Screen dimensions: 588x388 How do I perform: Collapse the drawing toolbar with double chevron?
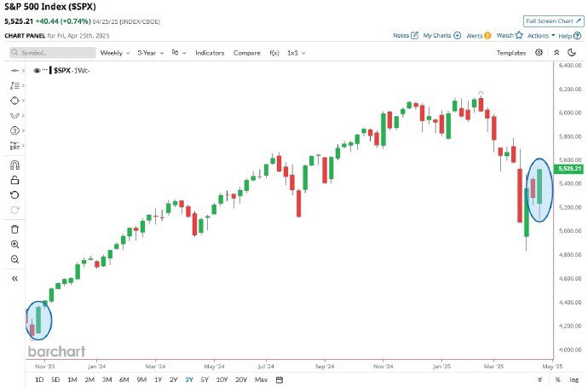pos(14,279)
